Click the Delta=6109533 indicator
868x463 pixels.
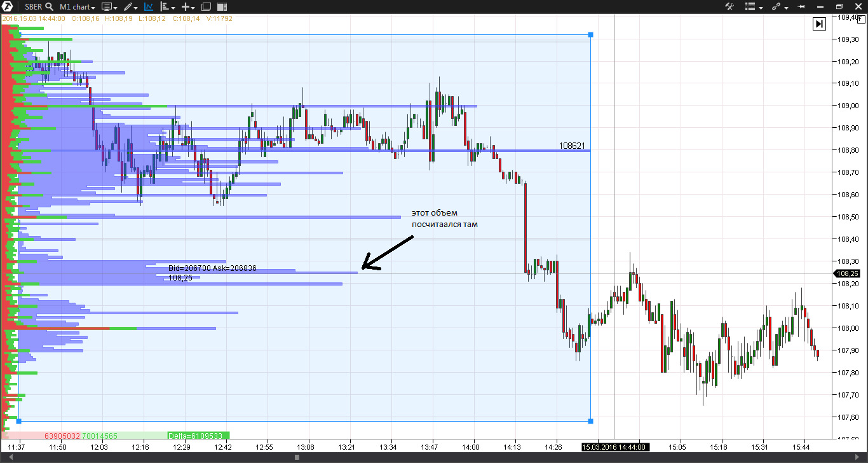point(198,436)
